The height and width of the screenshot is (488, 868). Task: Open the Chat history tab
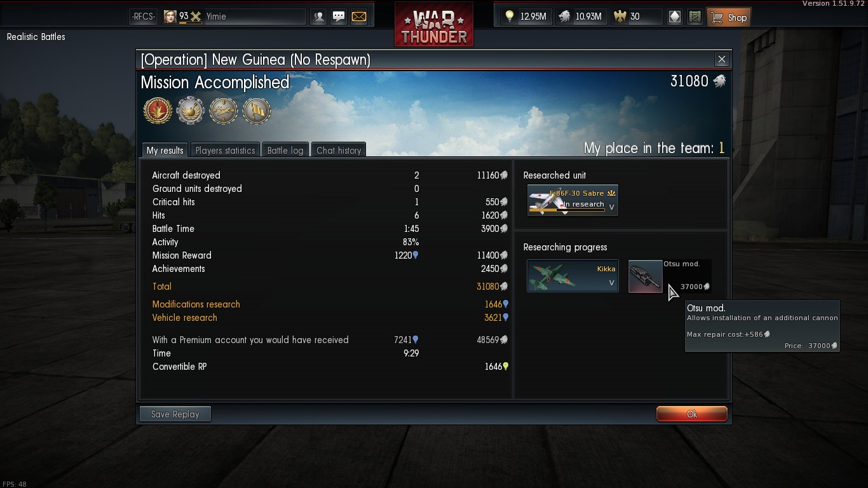pyautogui.click(x=339, y=150)
